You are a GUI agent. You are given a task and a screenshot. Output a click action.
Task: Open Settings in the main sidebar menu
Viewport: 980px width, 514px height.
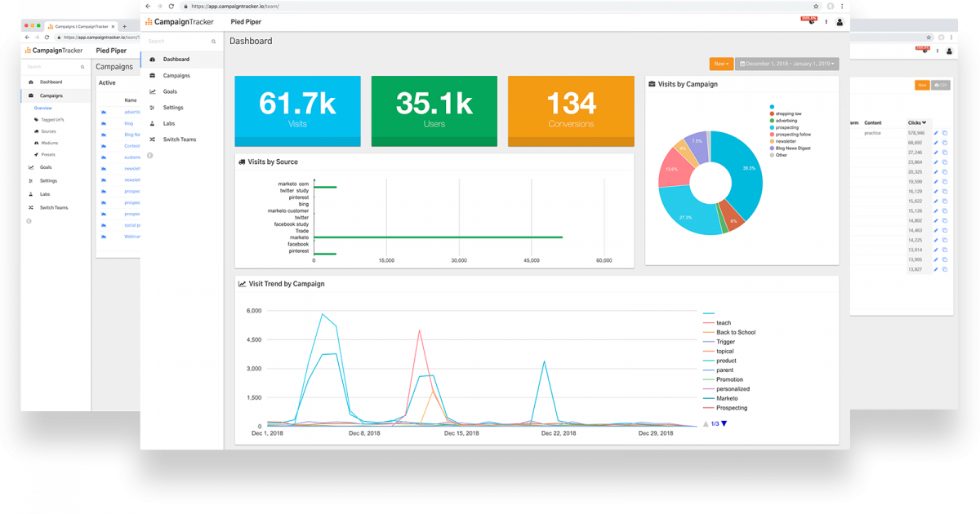(173, 108)
